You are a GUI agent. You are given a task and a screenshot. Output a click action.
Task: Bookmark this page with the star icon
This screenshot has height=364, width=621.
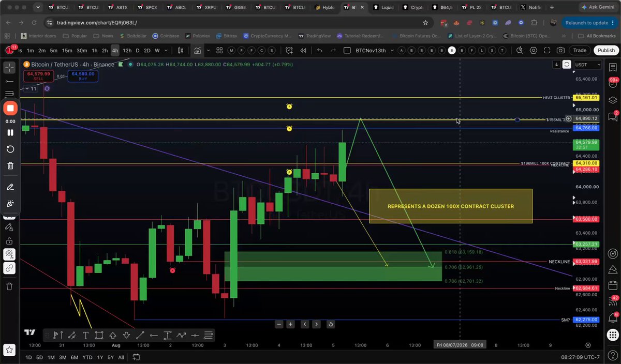coord(425,23)
